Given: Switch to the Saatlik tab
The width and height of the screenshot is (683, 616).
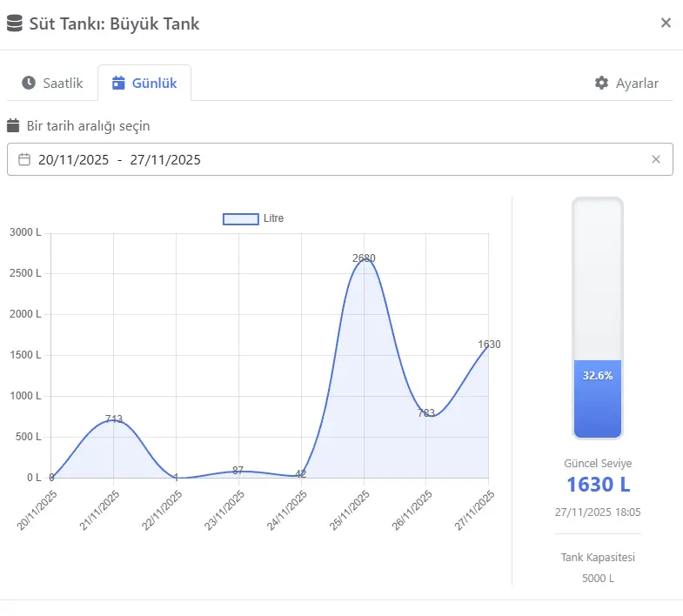Looking at the screenshot, I should [x=52, y=83].
